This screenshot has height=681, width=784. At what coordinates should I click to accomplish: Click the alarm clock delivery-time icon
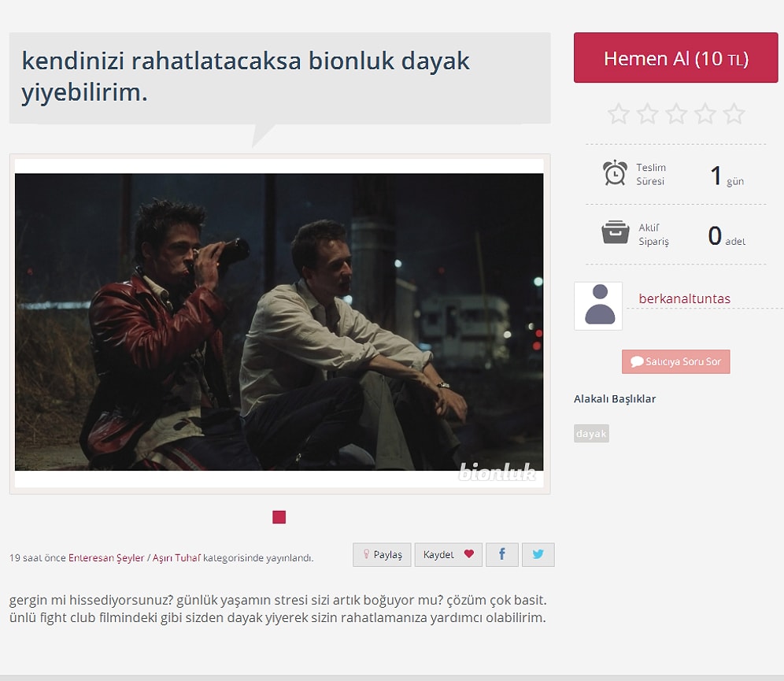(615, 173)
